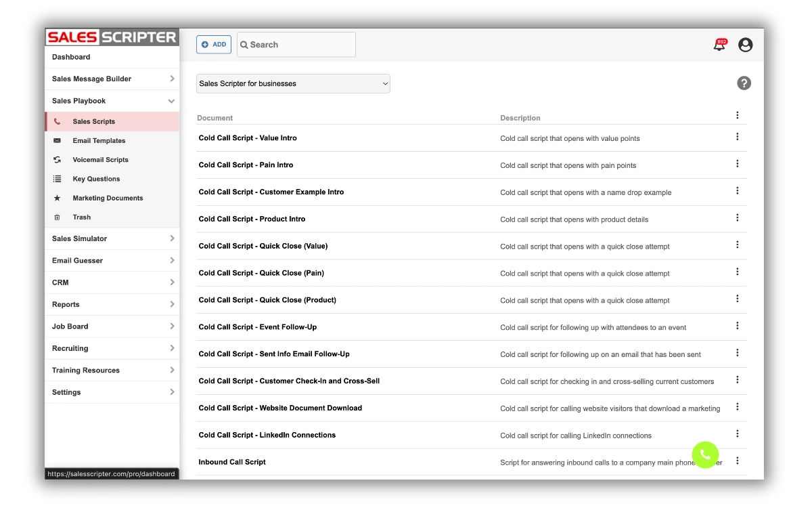Click the Sales Scripter logo
The height and width of the screenshot is (508, 812).
click(x=112, y=37)
